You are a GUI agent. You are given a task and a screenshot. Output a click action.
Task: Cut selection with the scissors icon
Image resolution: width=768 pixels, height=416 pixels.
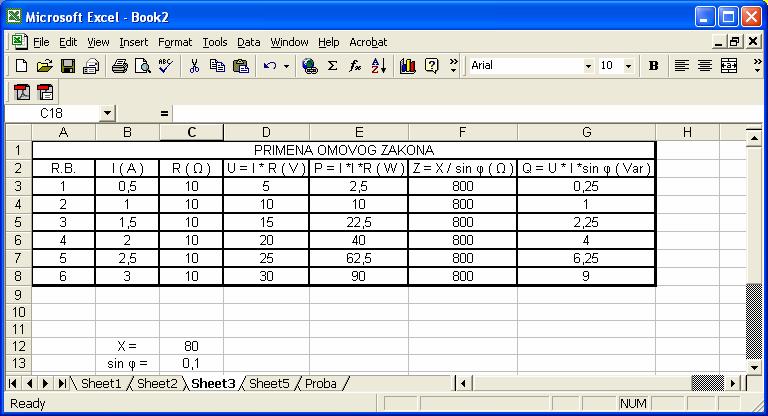point(194,66)
